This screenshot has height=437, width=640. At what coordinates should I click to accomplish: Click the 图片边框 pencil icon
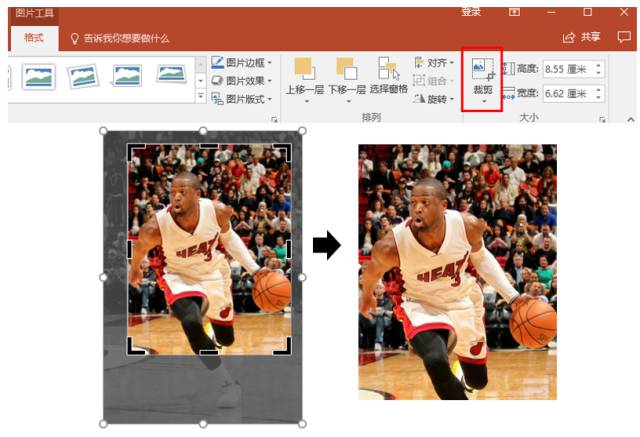point(217,62)
